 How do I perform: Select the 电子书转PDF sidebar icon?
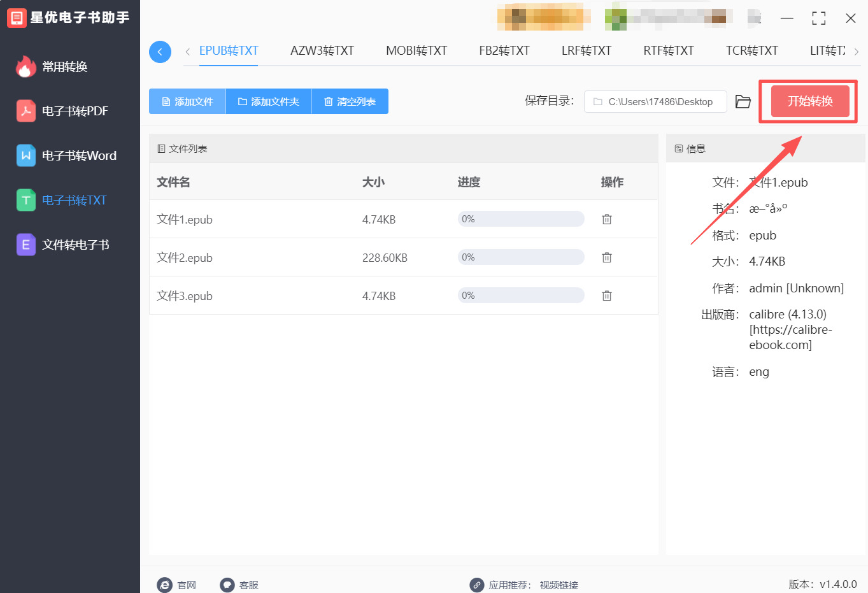25,111
